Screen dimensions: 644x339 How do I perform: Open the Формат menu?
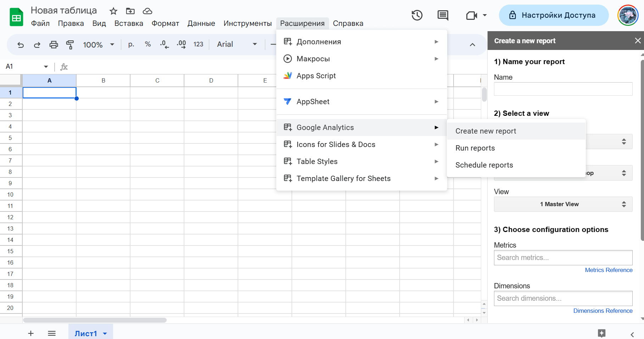pos(165,23)
